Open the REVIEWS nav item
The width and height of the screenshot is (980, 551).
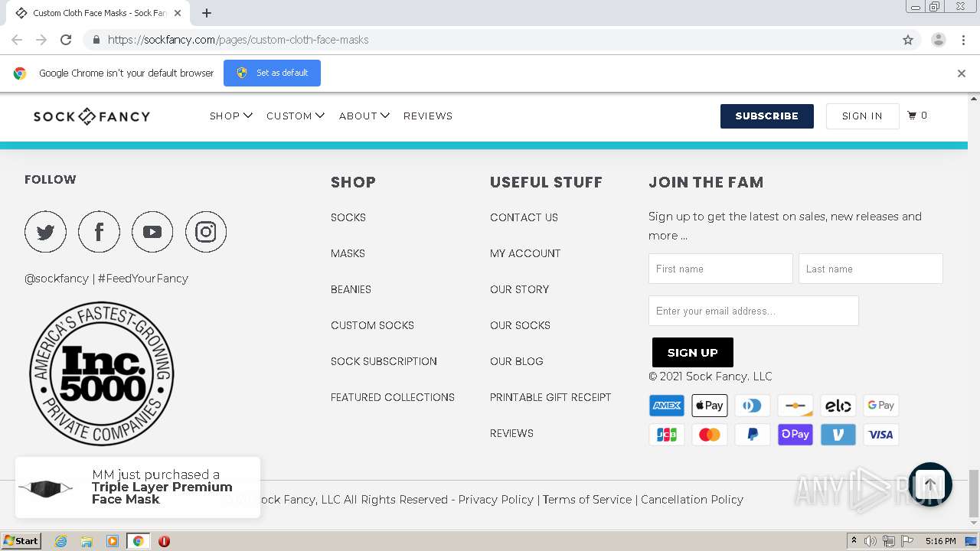click(428, 116)
